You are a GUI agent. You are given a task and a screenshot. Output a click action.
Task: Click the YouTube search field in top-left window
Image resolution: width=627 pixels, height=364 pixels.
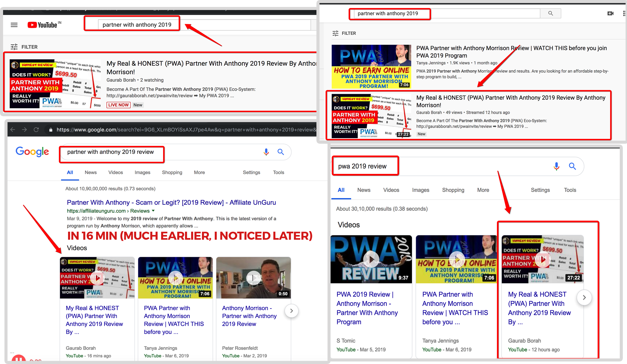(x=204, y=25)
